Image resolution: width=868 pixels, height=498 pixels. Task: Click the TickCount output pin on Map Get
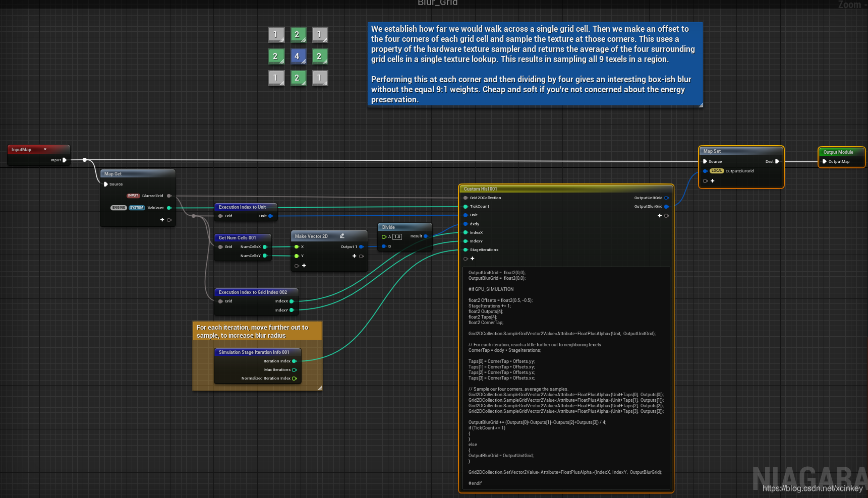click(169, 208)
